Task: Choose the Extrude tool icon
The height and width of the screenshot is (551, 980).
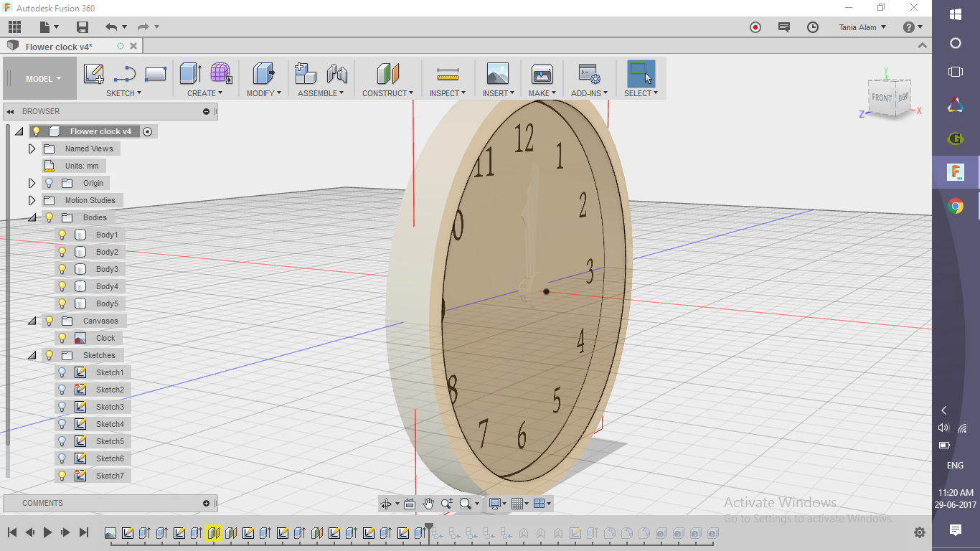Action: (190, 74)
